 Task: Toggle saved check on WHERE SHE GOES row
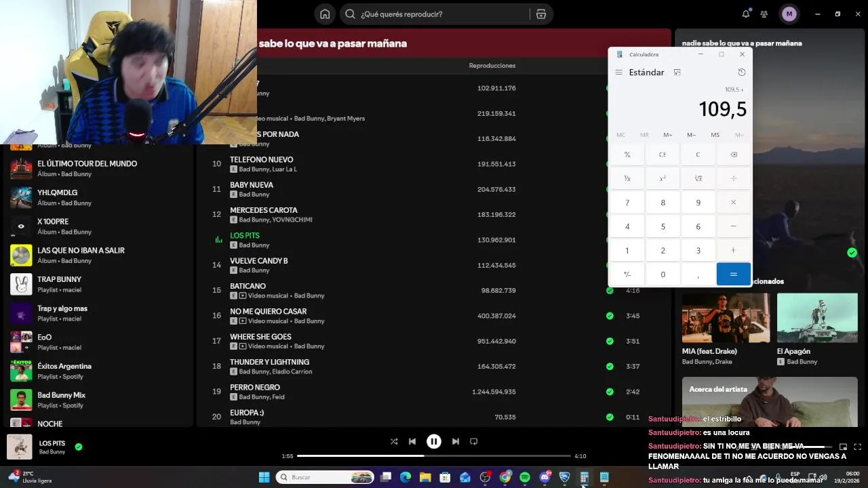[x=610, y=341]
